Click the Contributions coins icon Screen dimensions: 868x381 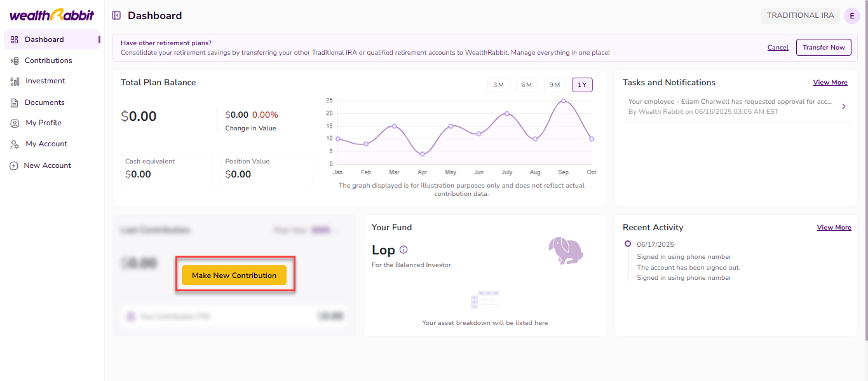click(14, 60)
